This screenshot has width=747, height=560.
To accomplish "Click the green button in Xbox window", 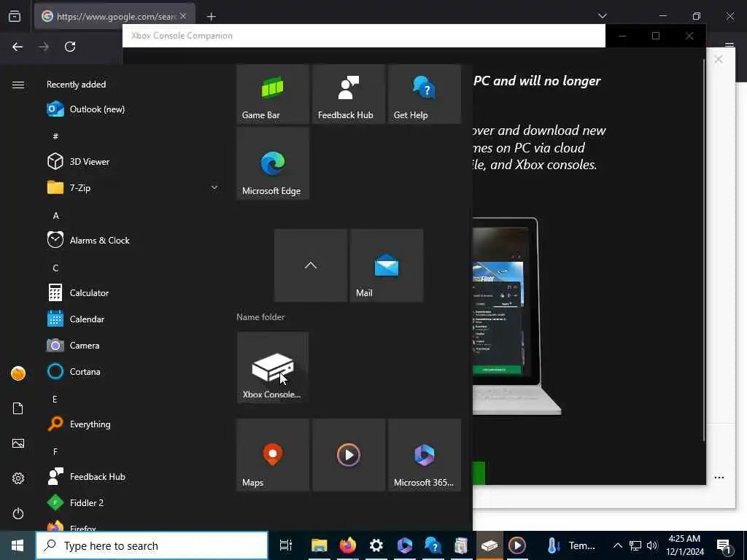I will coord(479,472).
